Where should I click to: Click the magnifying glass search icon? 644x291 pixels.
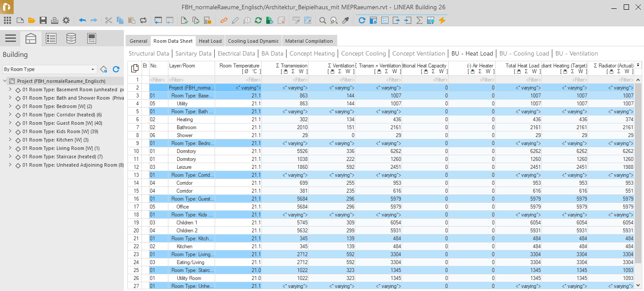(323, 20)
